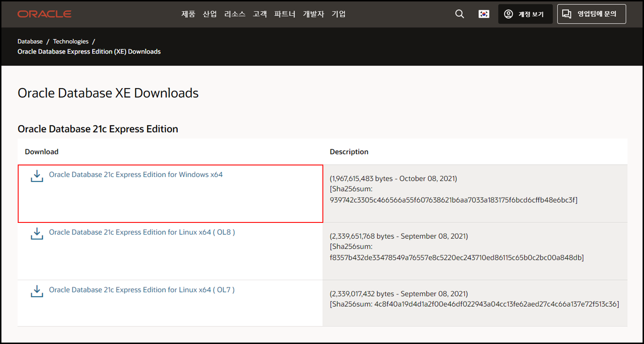Open the 기업 menu
Viewport: 644px width, 344px height.
coord(338,14)
